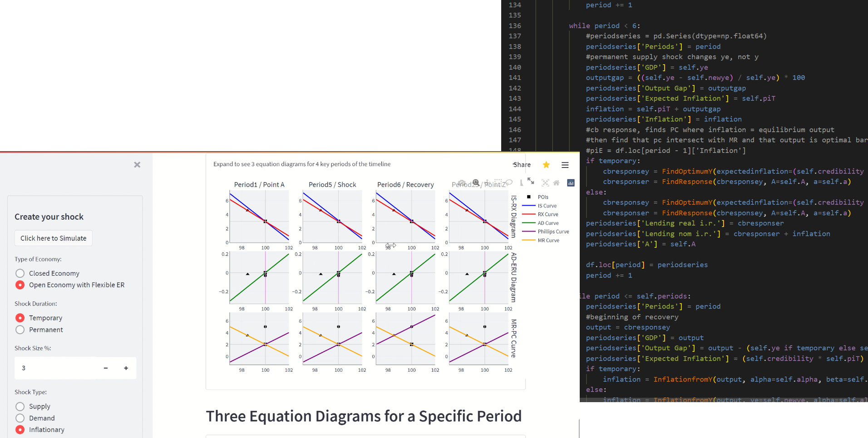
Task: Click the yellow star icon beside Share
Action: (x=546, y=165)
